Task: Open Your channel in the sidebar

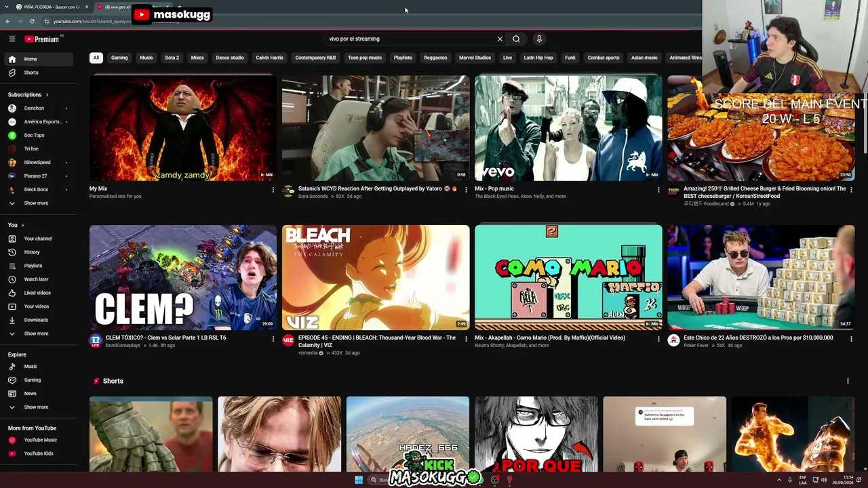Action: coord(38,239)
